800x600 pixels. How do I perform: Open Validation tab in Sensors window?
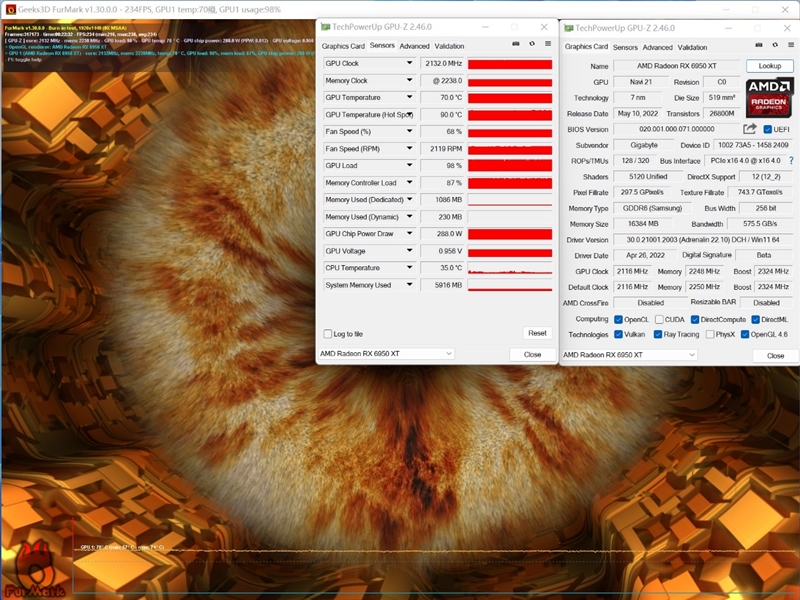[x=449, y=46]
